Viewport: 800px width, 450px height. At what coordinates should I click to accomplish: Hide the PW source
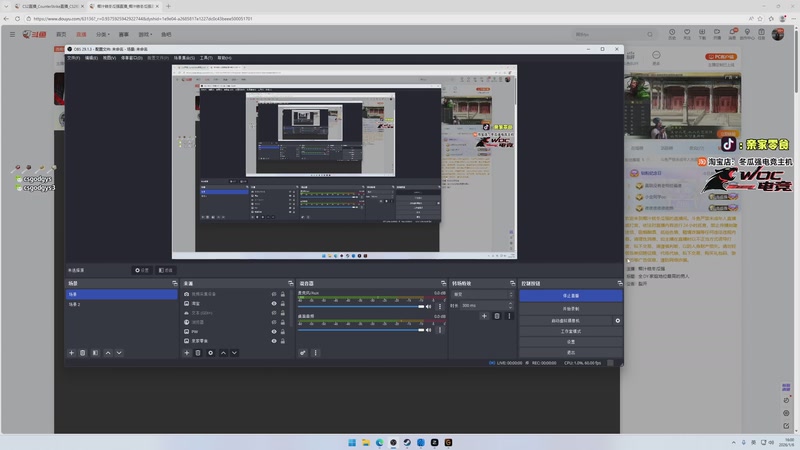273,332
